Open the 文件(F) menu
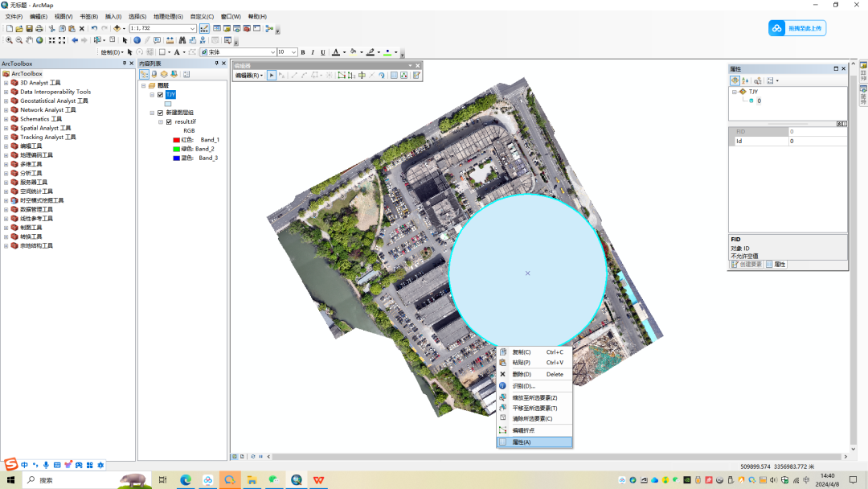868x489 pixels. click(x=14, y=17)
